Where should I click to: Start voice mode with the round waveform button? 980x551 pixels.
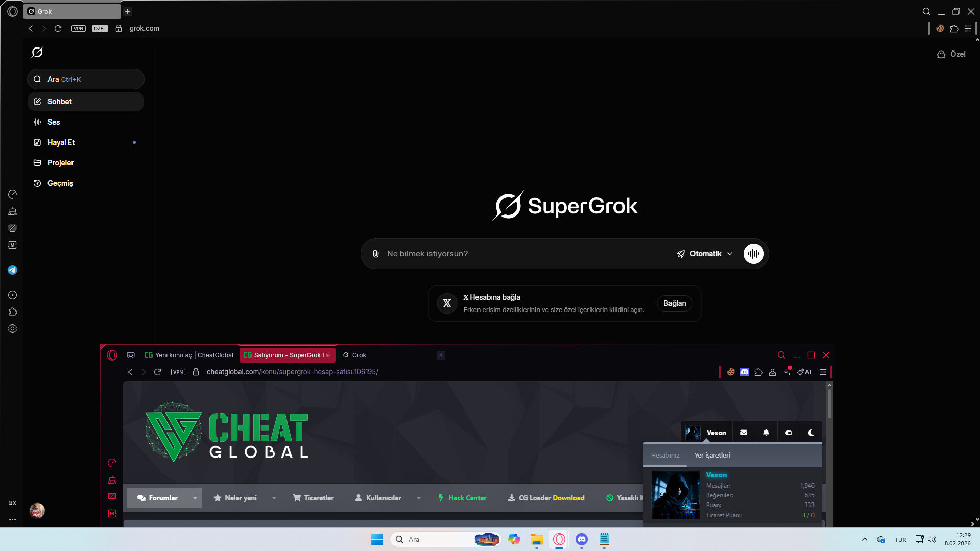pyautogui.click(x=754, y=254)
